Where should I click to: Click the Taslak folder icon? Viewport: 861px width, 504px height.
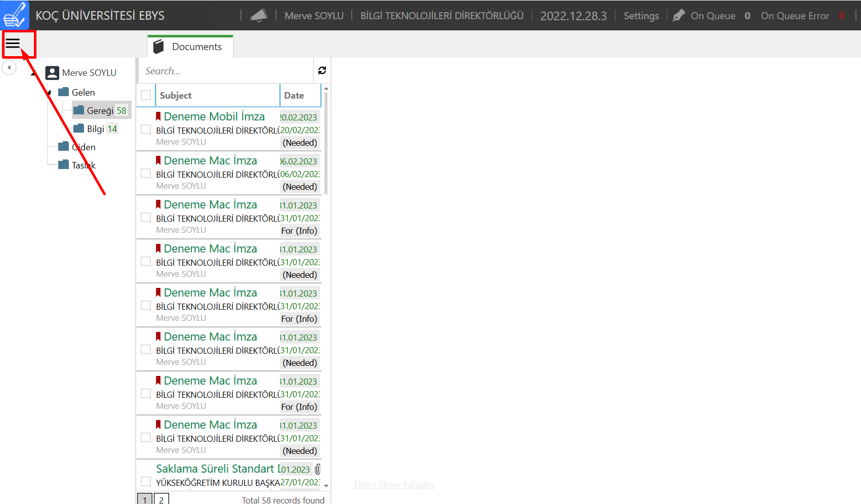click(x=63, y=165)
